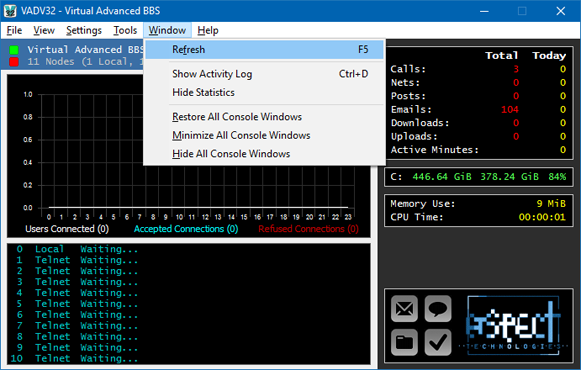Viewport: 581px width, 370px height.
Task: Choose Minimize All Console Windows
Action: click(x=265, y=136)
